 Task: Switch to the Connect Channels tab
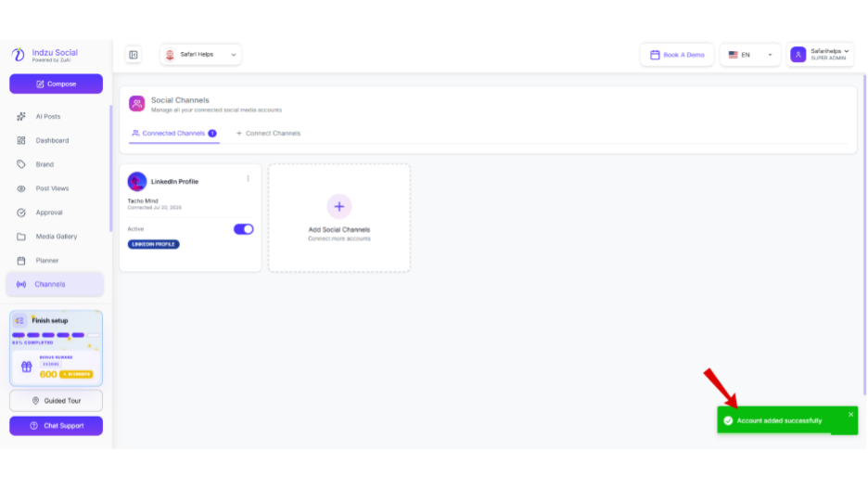[269, 134]
